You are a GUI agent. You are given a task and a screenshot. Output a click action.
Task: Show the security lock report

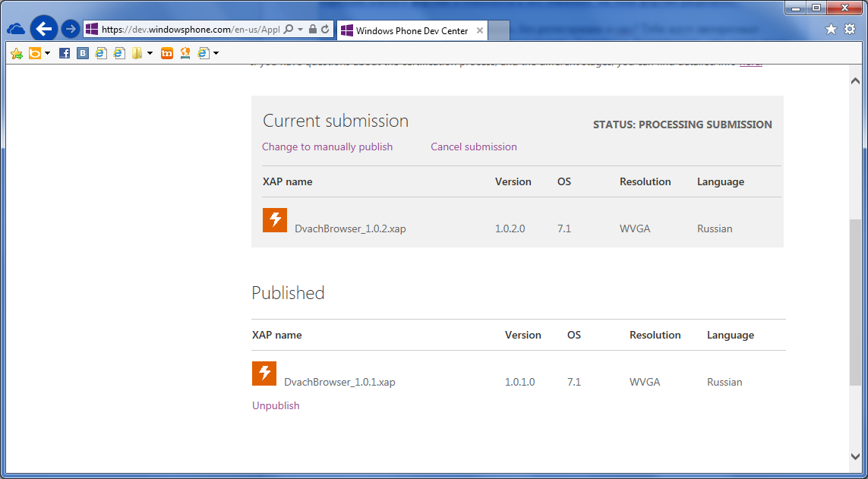coord(313,30)
